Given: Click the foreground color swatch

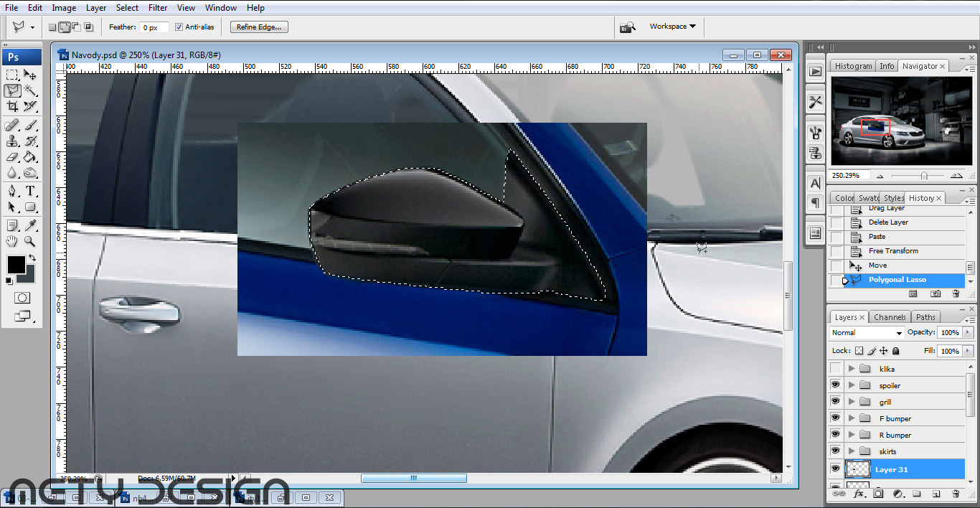Looking at the screenshot, I should pos(16,265).
